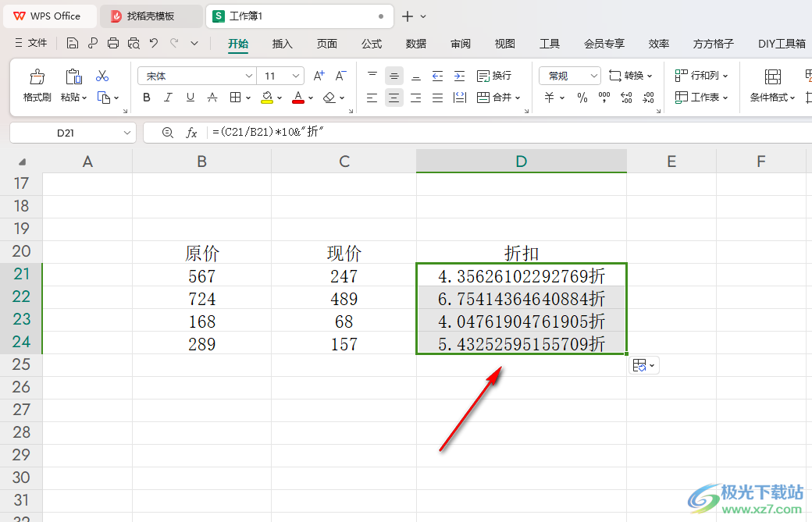Click the Print icon
Image resolution: width=812 pixels, height=522 pixels.
113,44
